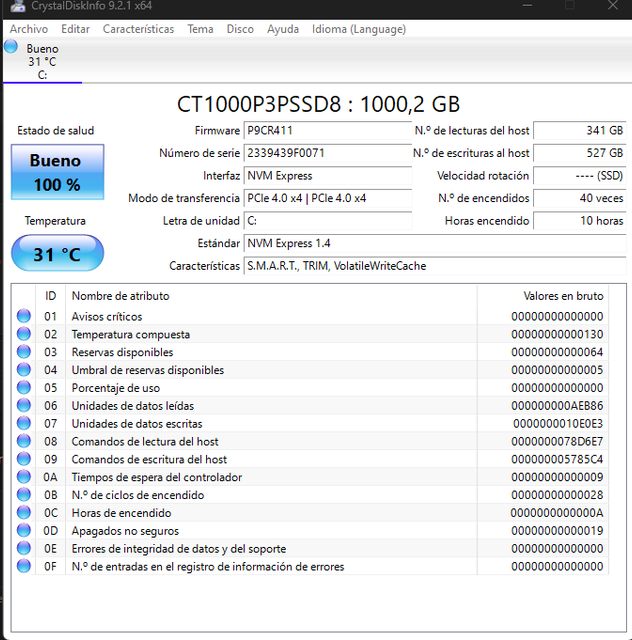
Task: Click status orb for Comandos de escritura del host
Action: pyautogui.click(x=24, y=459)
